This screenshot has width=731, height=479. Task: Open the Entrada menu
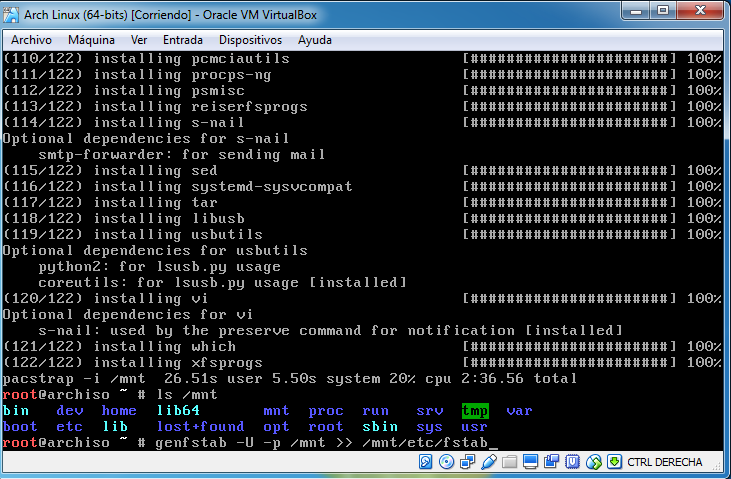[x=182, y=40]
